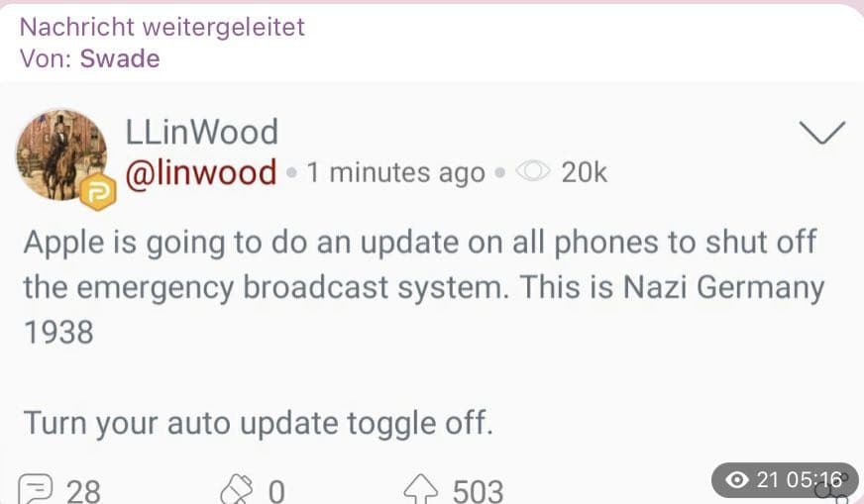
Task: Click the gold Parler verified badge
Action: [98, 192]
